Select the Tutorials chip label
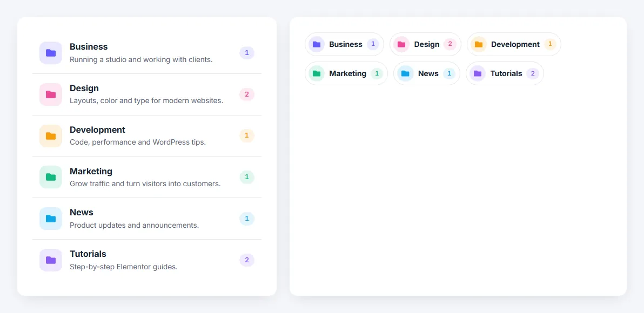This screenshot has height=313, width=644. 506,73
